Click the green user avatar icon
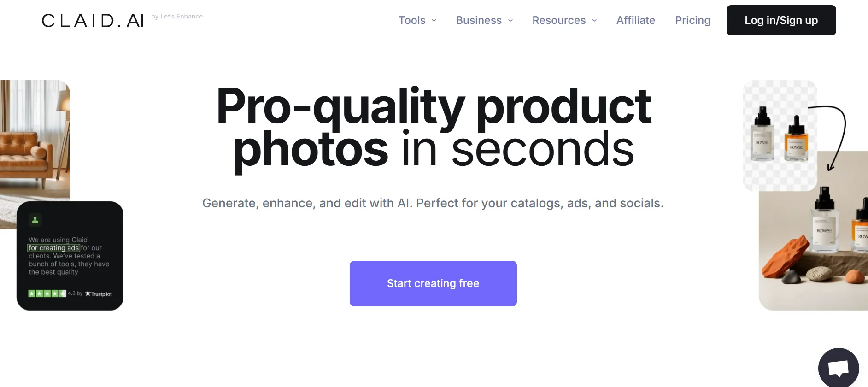 35,220
